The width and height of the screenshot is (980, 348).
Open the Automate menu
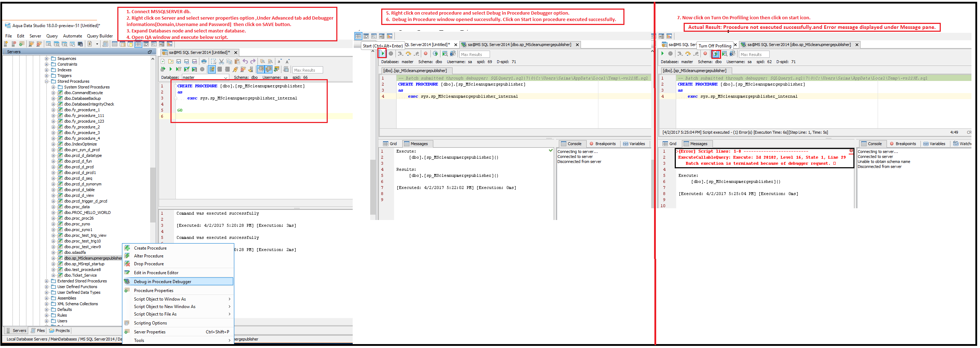tap(72, 36)
